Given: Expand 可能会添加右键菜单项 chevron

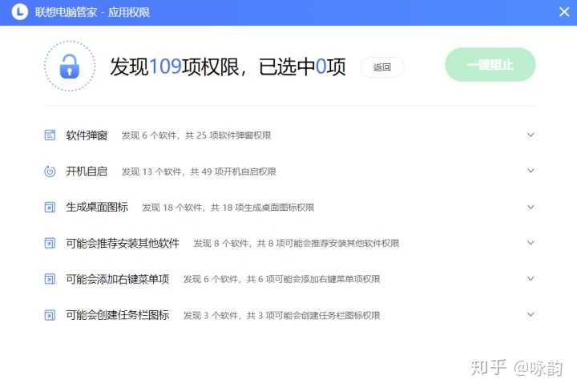Looking at the screenshot, I should (x=531, y=279).
